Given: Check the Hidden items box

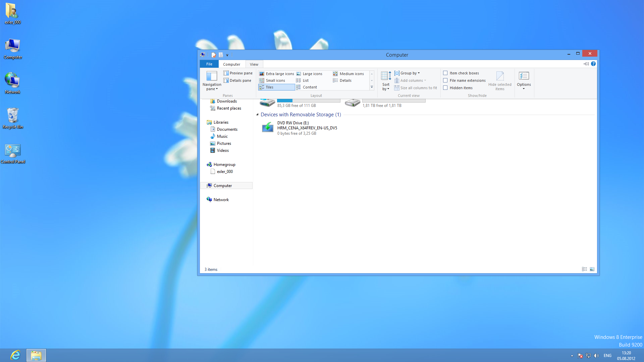Looking at the screenshot, I should (445, 88).
